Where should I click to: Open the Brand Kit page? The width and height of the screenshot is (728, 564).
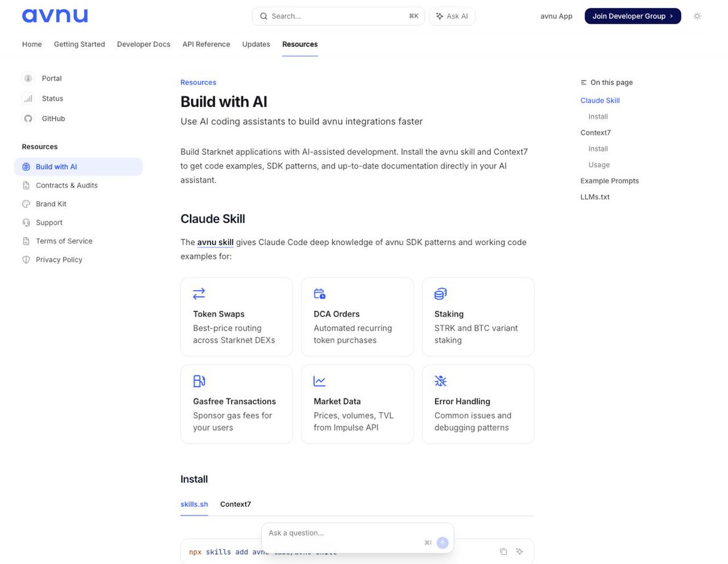coord(51,204)
